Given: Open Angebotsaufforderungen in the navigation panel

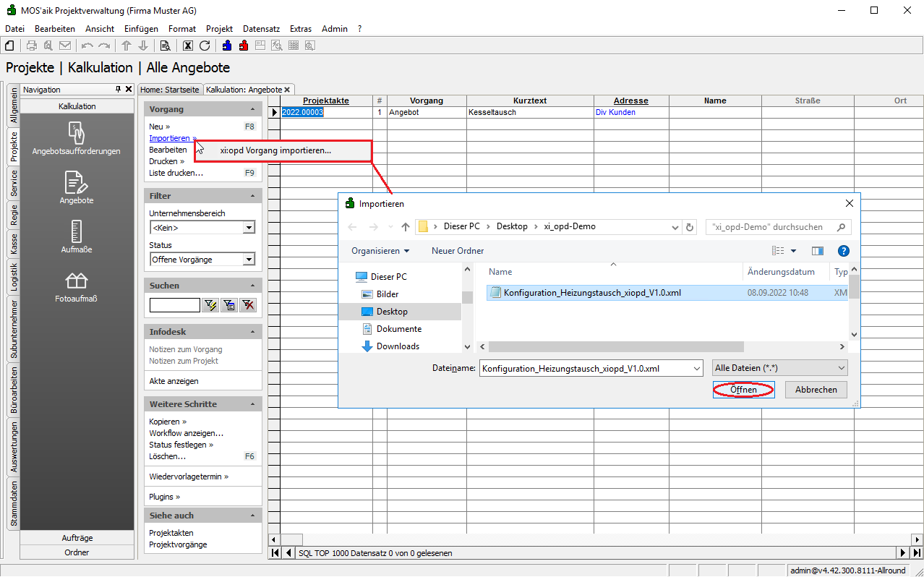Looking at the screenshot, I should pos(77,139).
